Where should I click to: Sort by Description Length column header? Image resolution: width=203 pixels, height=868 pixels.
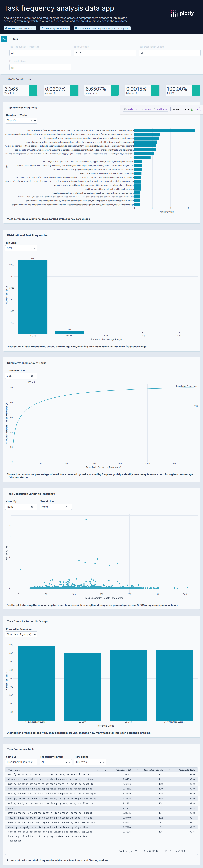153,770
